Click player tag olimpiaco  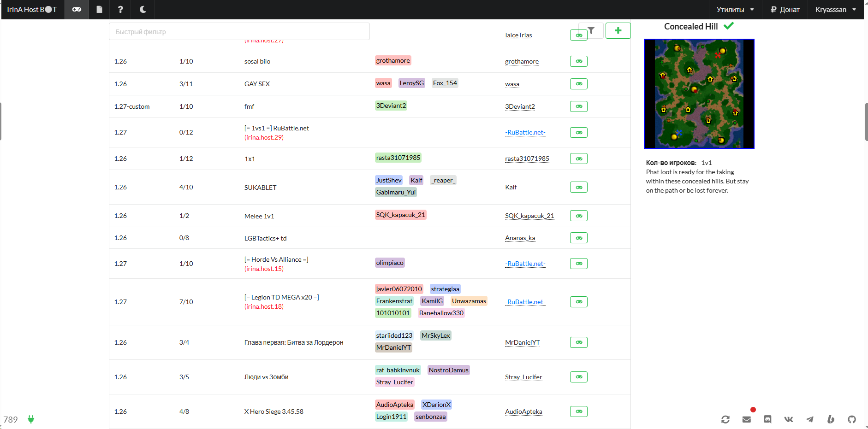[x=390, y=263]
